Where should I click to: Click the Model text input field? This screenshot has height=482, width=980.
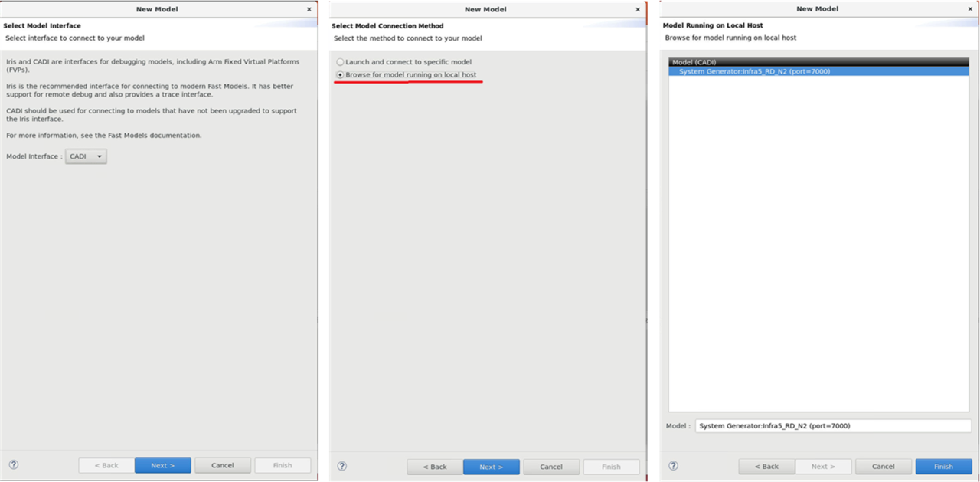point(833,426)
